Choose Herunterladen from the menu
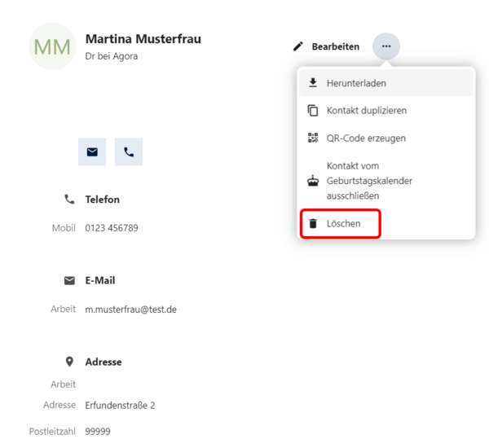Viewport: 489px width, 448px height. 386,83
